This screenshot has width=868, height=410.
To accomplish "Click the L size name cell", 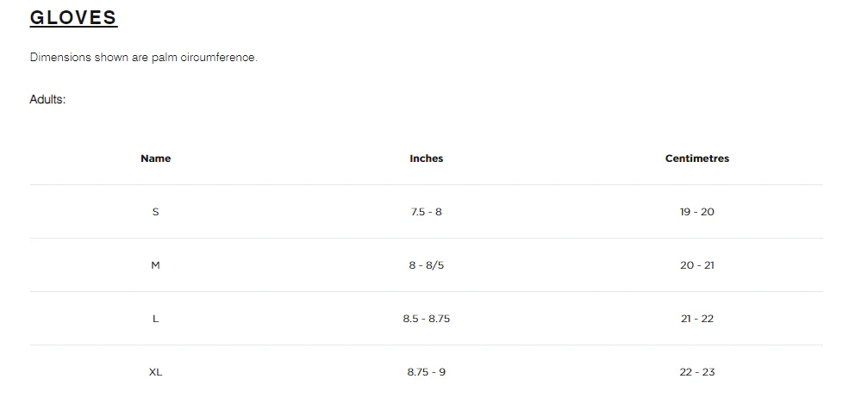I will tap(156, 319).
